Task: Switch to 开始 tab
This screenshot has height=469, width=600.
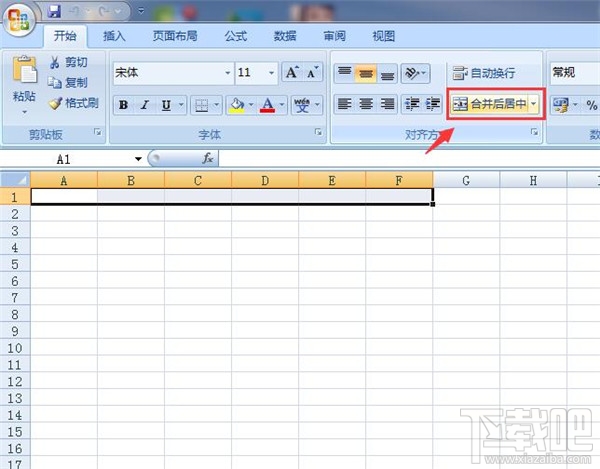Action: click(65, 36)
